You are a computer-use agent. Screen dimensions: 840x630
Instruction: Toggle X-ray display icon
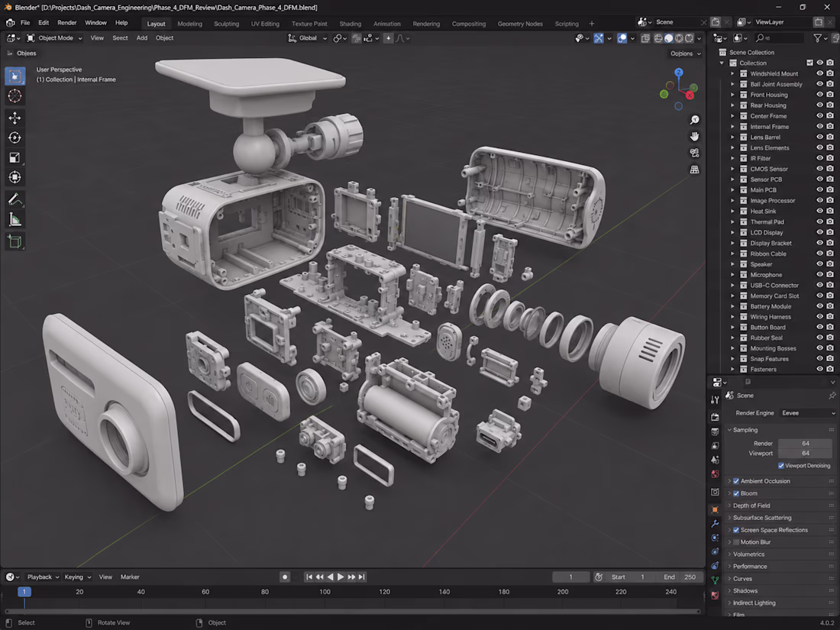645,38
